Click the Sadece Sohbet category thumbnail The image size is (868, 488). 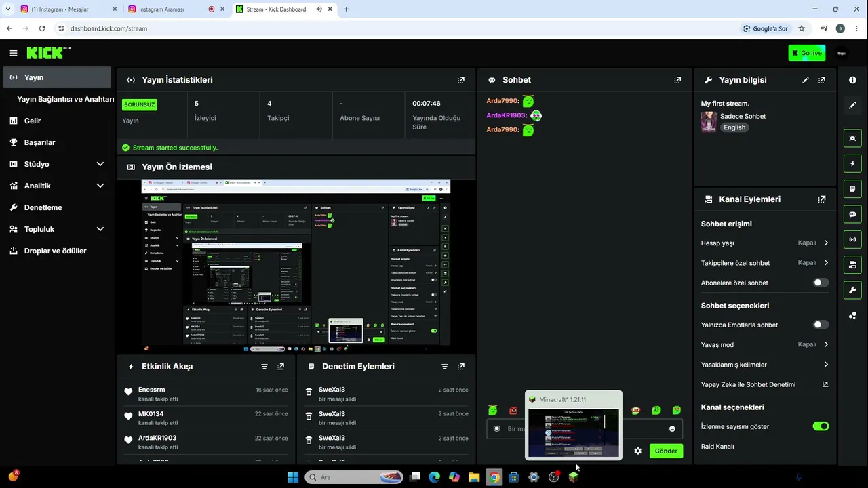coord(709,122)
